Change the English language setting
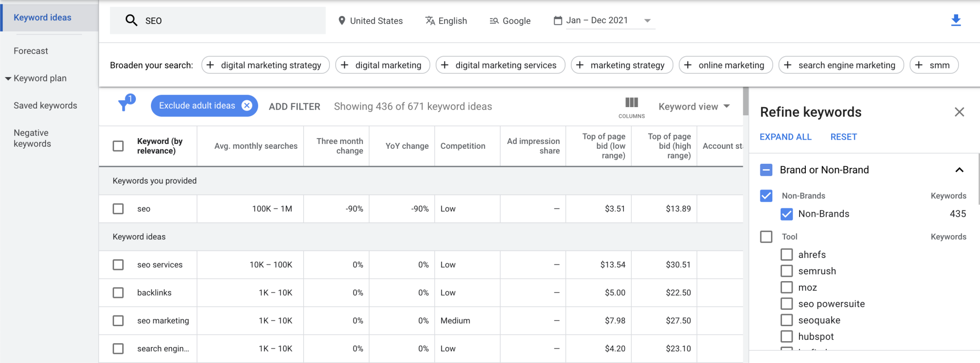 [446, 21]
